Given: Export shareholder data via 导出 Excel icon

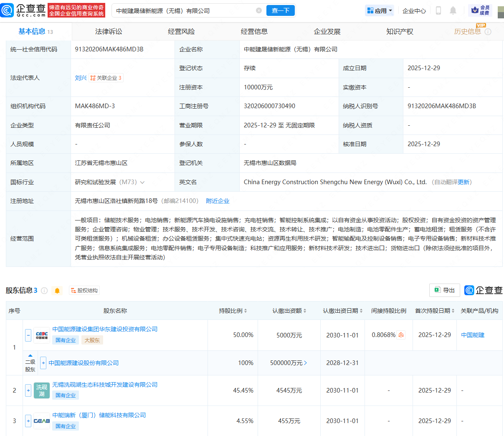Looking at the screenshot, I should point(444,290).
